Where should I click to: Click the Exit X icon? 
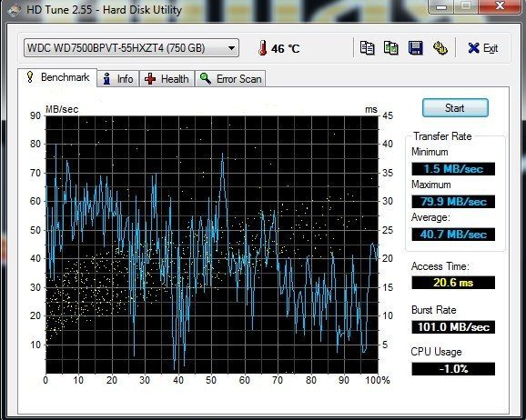tap(473, 48)
